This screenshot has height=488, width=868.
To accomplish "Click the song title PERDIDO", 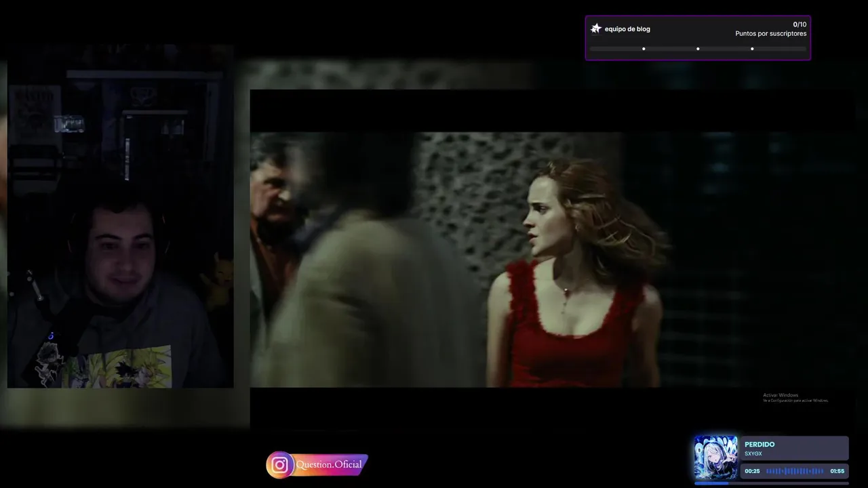I will click(x=759, y=445).
